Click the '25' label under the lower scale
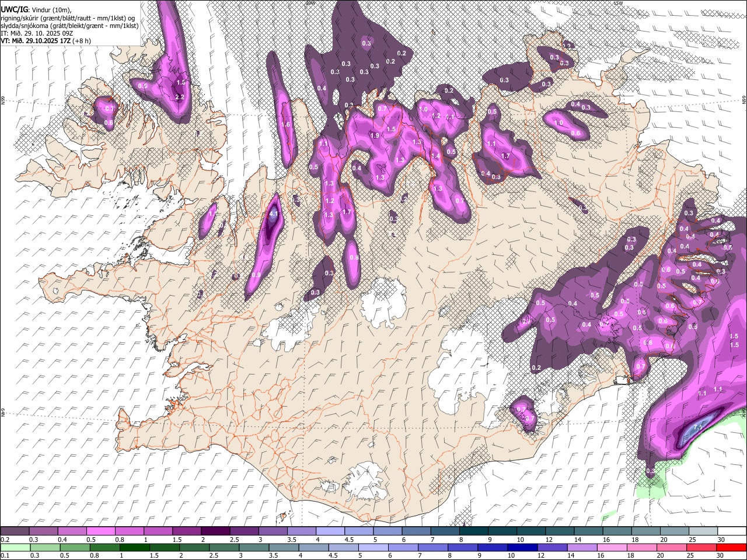 (x=690, y=555)
